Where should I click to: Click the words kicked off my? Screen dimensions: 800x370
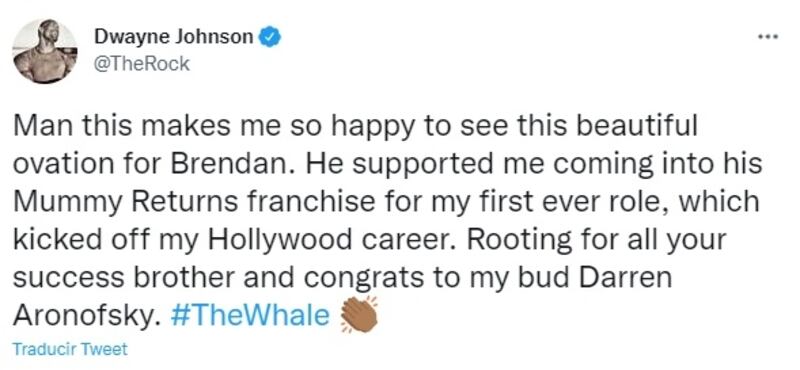[x=106, y=240]
